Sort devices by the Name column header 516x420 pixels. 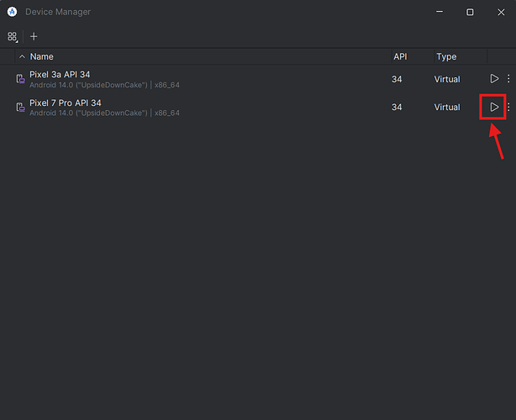42,56
